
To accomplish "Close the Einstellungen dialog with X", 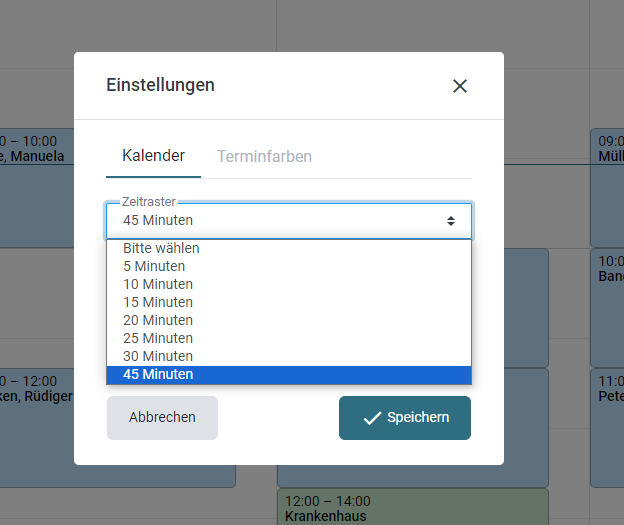I will pyautogui.click(x=460, y=86).
